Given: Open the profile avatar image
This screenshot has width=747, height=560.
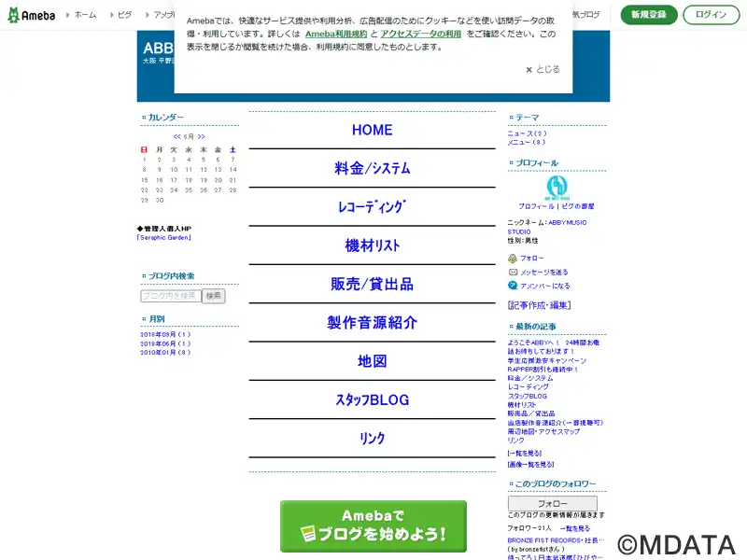Looking at the screenshot, I should [557, 188].
